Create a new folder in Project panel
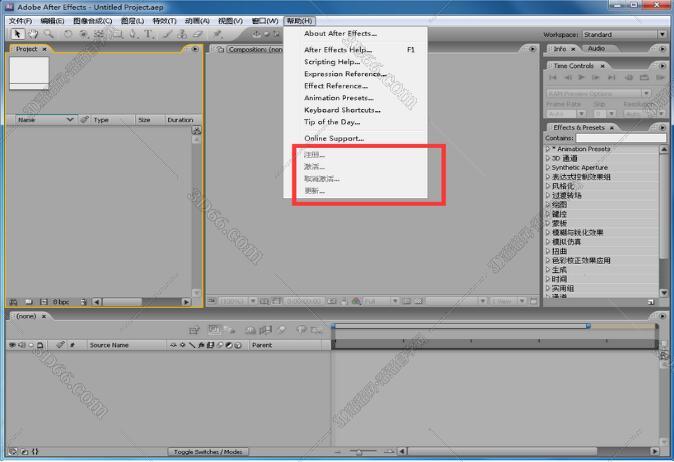 pos(28,302)
